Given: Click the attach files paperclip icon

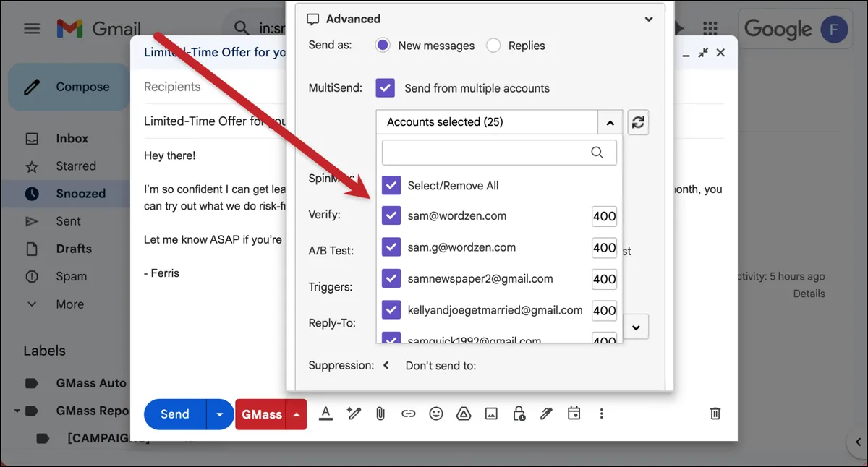Looking at the screenshot, I should pyautogui.click(x=380, y=414).
